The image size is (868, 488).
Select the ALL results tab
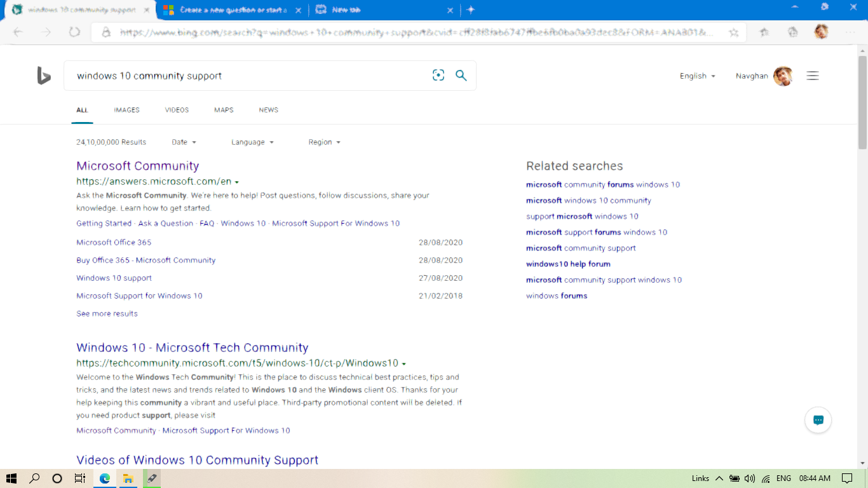point(82,110)
